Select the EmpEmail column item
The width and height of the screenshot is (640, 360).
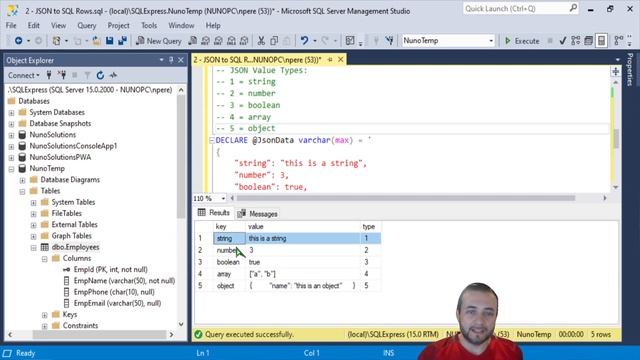tap(117, 303)
